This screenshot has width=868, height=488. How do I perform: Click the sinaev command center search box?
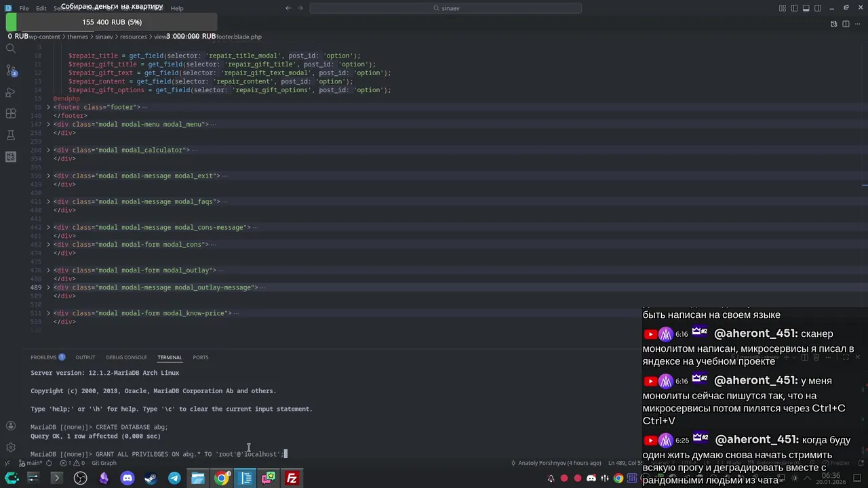coord(446,8)
